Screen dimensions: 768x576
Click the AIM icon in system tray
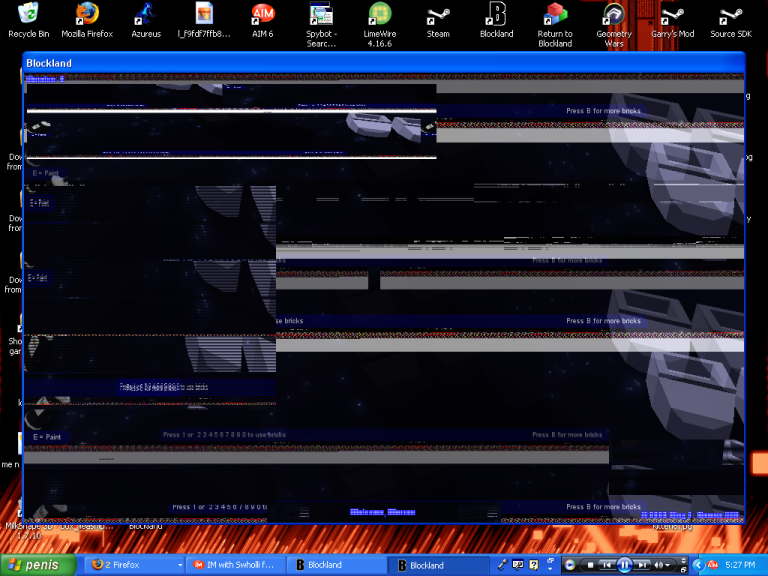coord(713,565)
